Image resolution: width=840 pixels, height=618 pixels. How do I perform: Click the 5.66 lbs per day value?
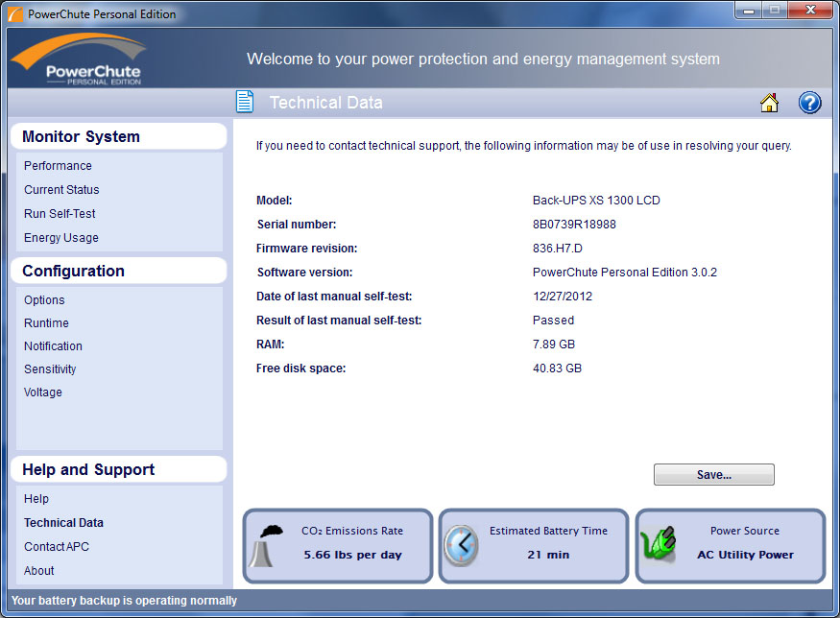click(352, 555)
